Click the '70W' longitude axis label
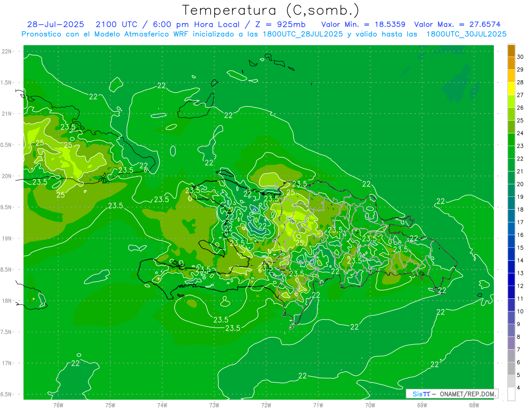This screenshot has height=411, width=532. [370, 405]
